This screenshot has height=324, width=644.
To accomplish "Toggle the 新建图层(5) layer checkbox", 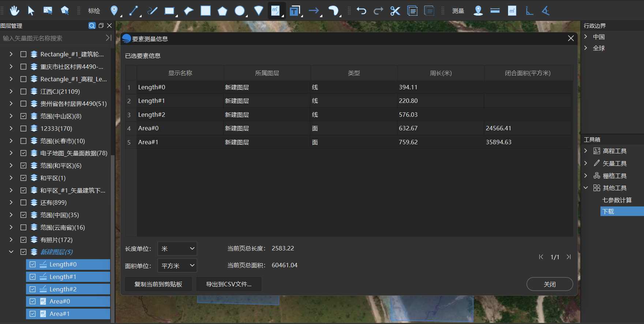I will [x=23, y=252].
